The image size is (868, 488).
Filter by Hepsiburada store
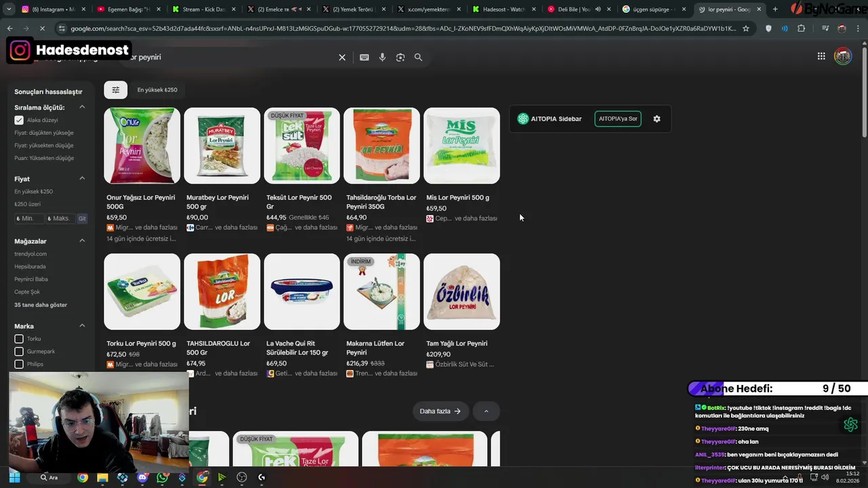30,266
